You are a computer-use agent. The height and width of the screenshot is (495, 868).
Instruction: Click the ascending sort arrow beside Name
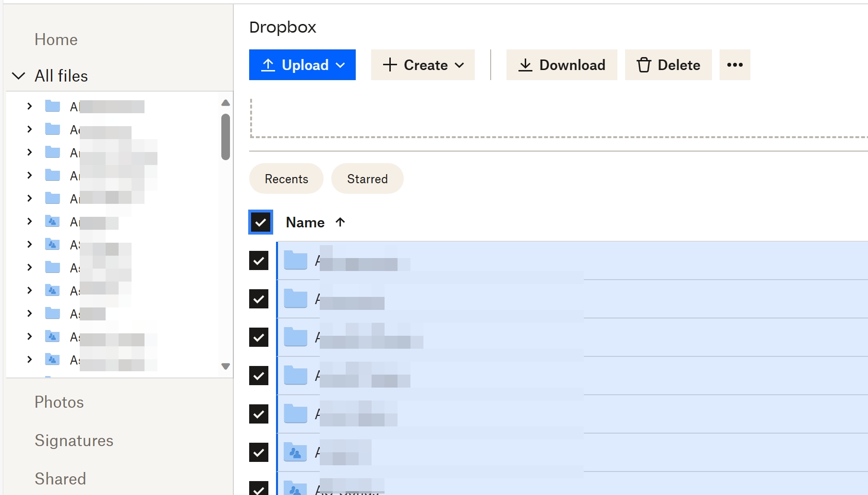[340, 222]
